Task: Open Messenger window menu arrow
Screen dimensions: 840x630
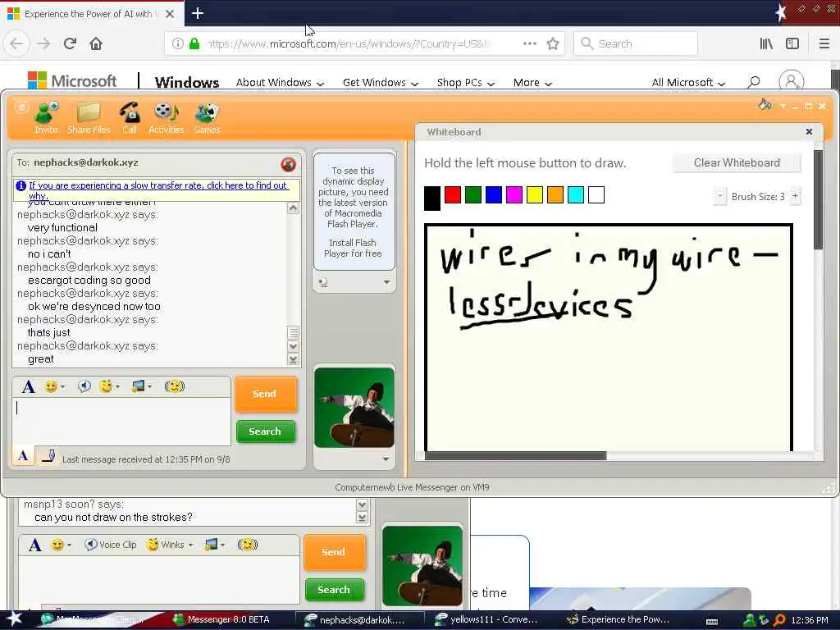Action: click(783, 106)
